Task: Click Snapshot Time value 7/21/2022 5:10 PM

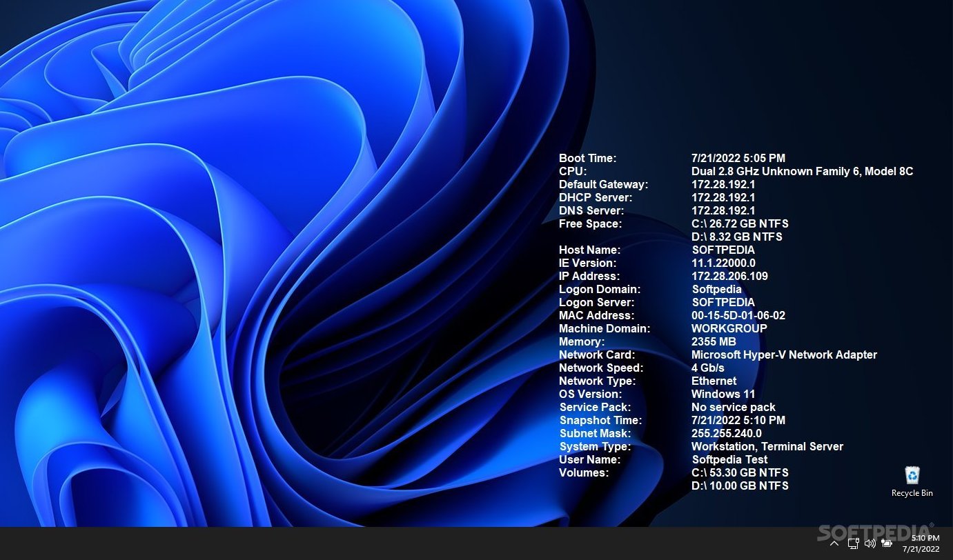Action: (x=738, y=420)
